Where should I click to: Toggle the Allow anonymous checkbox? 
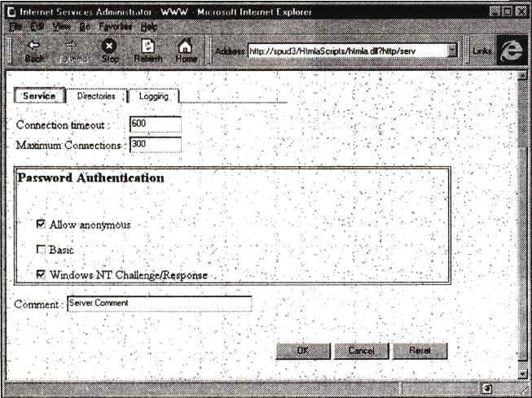pos(41,224)
